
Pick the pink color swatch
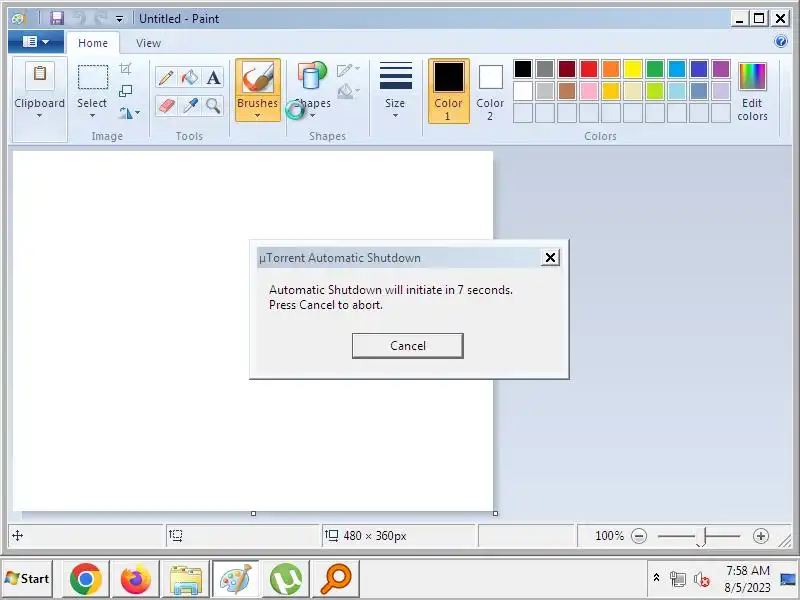pyautogui.click(x=589, y=91)
